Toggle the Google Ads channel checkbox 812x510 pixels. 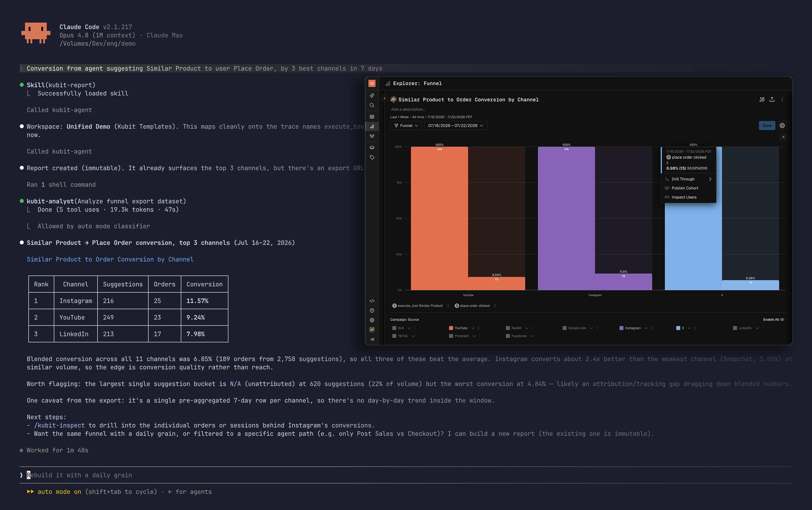tap(565, 328)
